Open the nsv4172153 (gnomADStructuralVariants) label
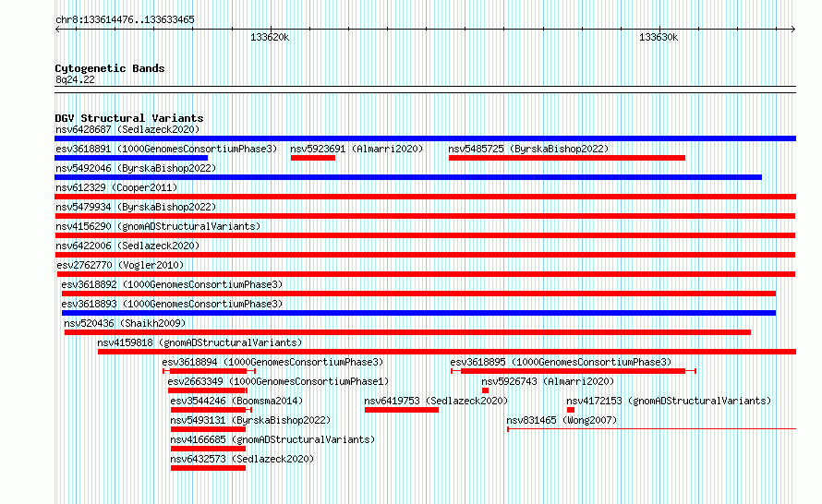Image resolution: width=822 pixels, height=504 pixels. [669, 401]
